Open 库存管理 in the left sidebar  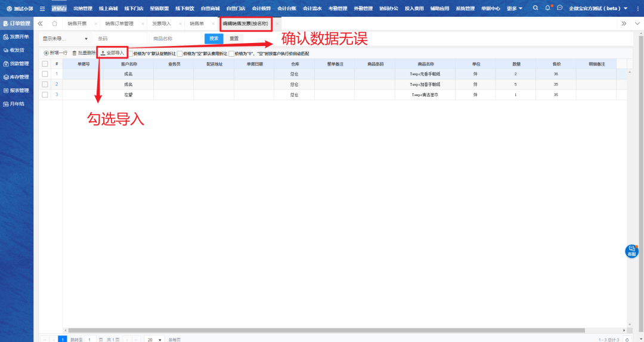(x=17, y=77)
